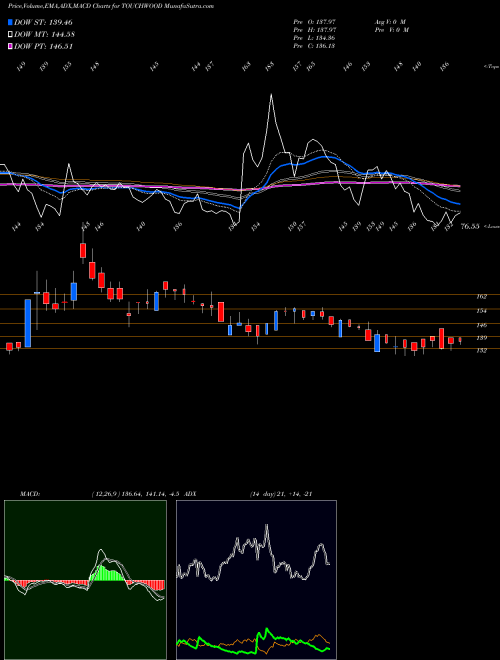The image size is (500, 660).
Task: Select the 'DOW PT: 146.51' legend text
Action: [x=43, y=47]
